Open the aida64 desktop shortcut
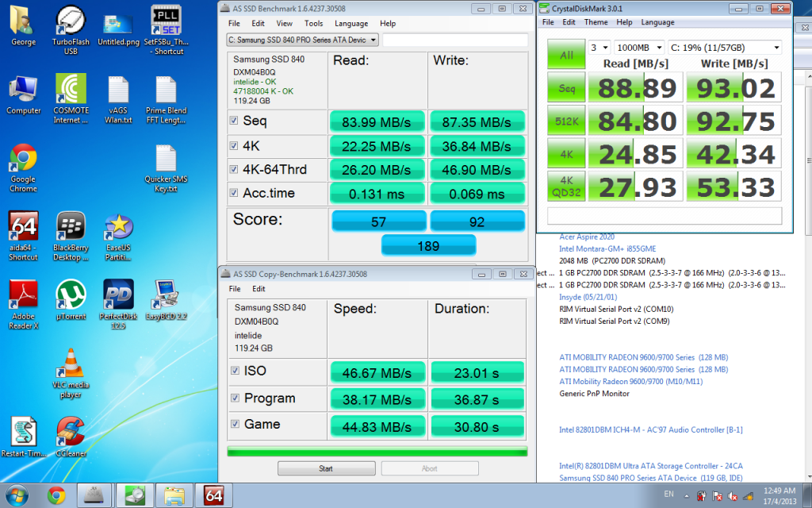Viewport: 812px width, 508px height. click(x=23, y=227)
